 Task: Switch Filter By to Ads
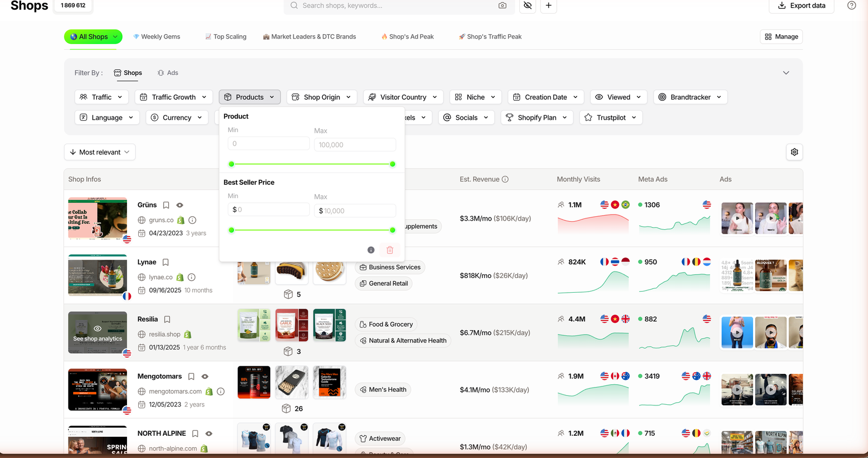pos(168,73)
